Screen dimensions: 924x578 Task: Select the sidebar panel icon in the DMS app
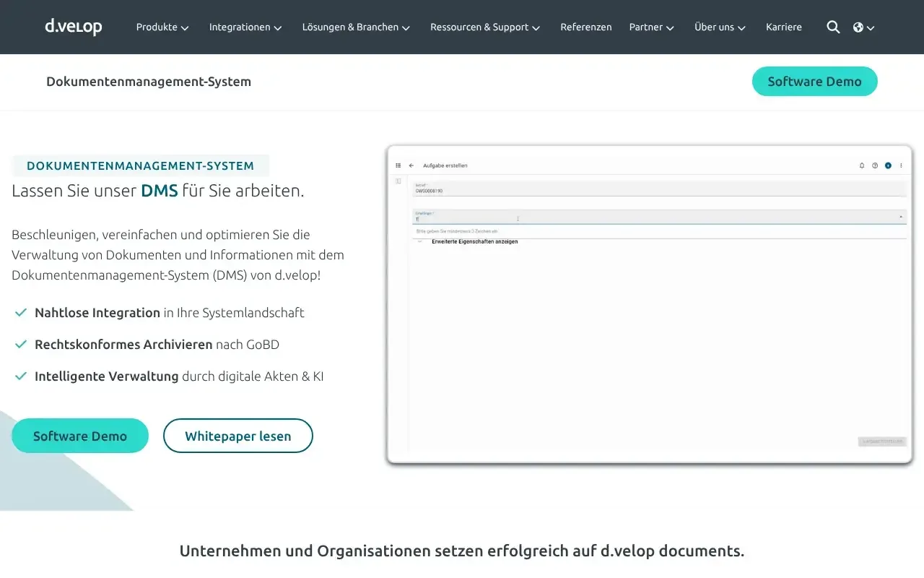397,181
